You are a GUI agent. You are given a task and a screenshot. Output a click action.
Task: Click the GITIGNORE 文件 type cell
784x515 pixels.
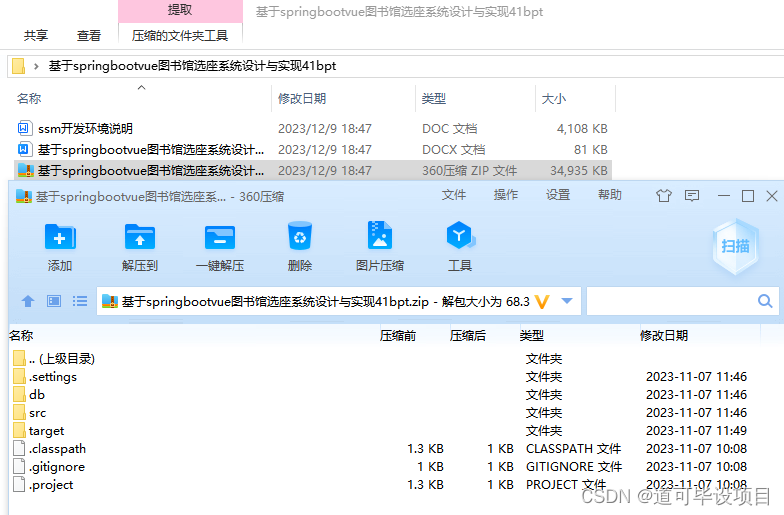click(x=574, y=466)
